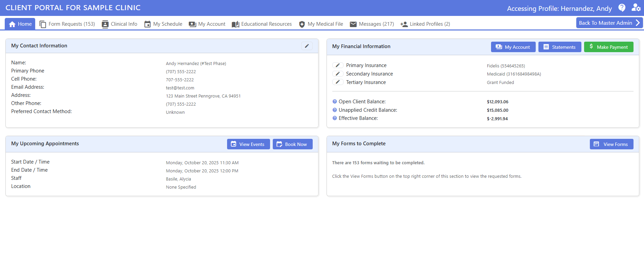Open user settings gear icon in header

[636, 8]
